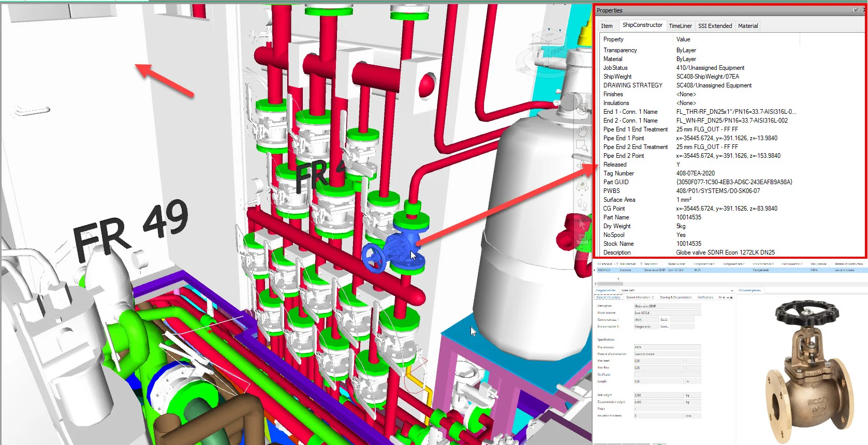Open the Certifications tab in article details
Viewport: 868px width, 445px height.
point(705,298)
